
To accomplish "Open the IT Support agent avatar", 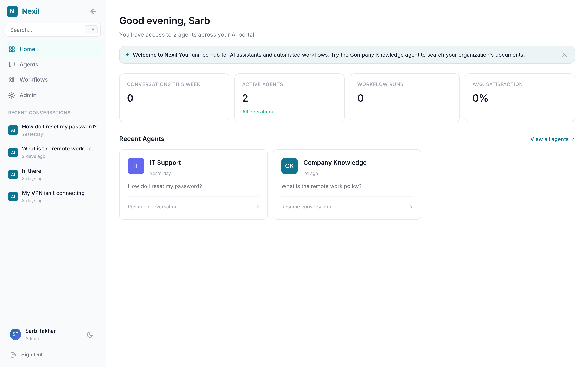I will [x=136, y=166].
